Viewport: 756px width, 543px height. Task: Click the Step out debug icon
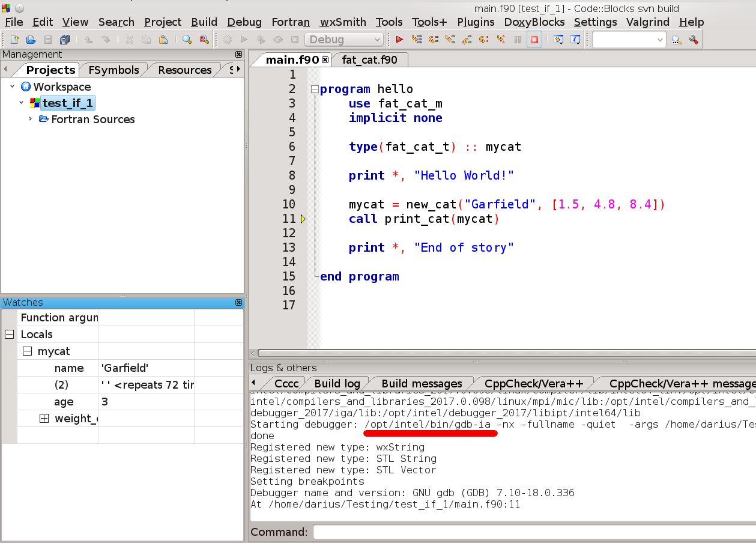point(467,40)
